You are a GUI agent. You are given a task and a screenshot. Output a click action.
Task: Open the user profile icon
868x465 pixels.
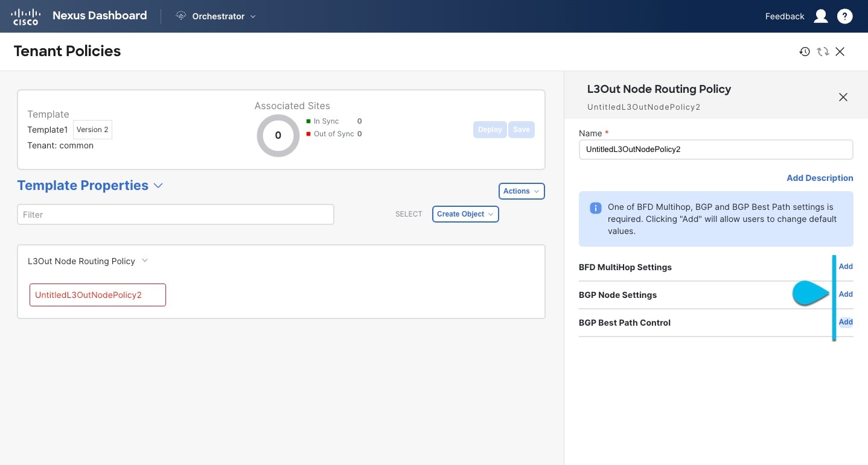pos(820,16)
